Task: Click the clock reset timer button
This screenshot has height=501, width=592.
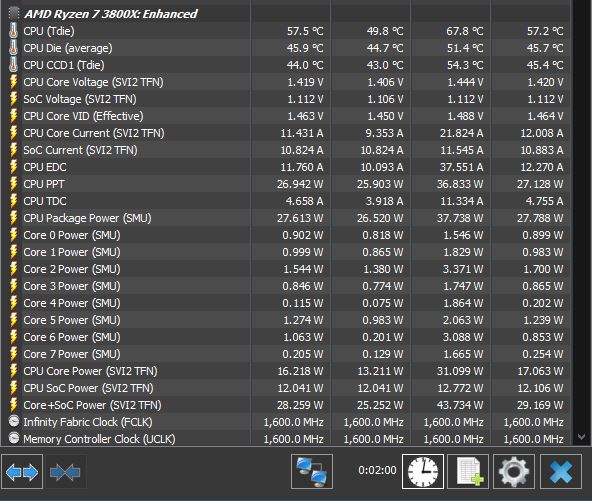Action: click(423, 472)
